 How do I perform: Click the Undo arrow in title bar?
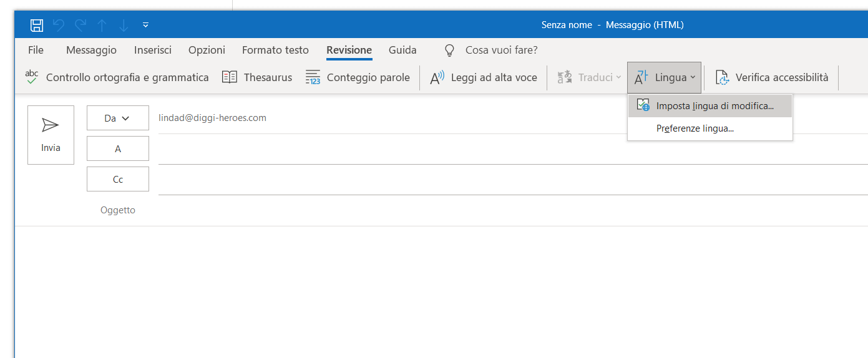tap(59, 25)
